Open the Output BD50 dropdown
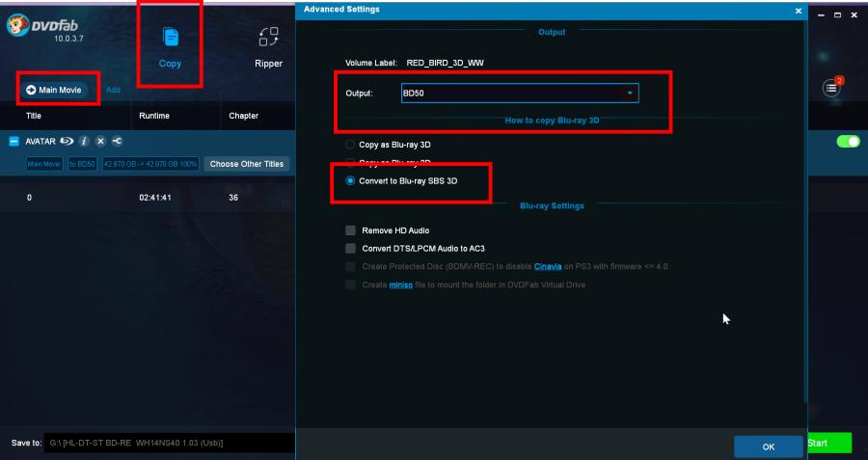 (520, 93)
